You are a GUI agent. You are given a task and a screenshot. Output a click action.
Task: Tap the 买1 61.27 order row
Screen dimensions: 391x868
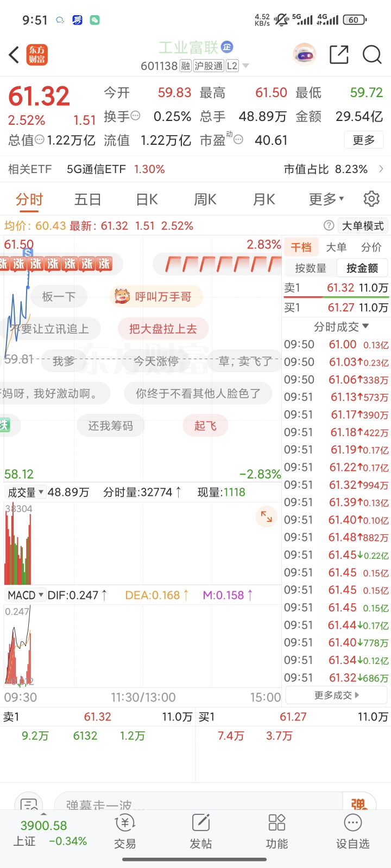coord(336,308)
